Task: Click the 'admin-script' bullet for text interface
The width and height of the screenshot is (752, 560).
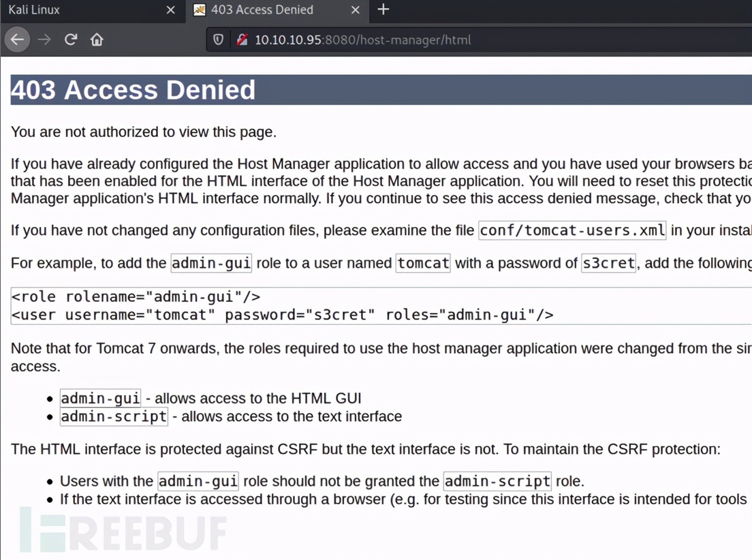Action: click(x=231, y=416)
